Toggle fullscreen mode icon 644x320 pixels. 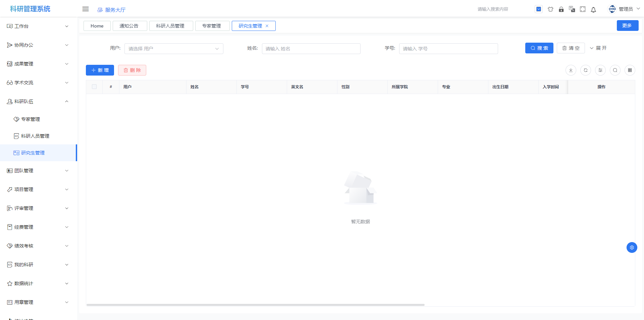[583, 9]
